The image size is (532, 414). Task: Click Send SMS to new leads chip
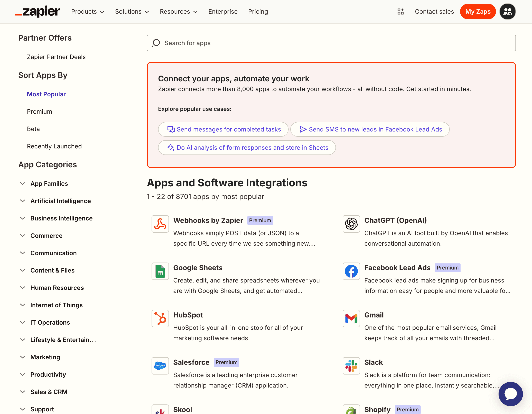tap(370, 129)
